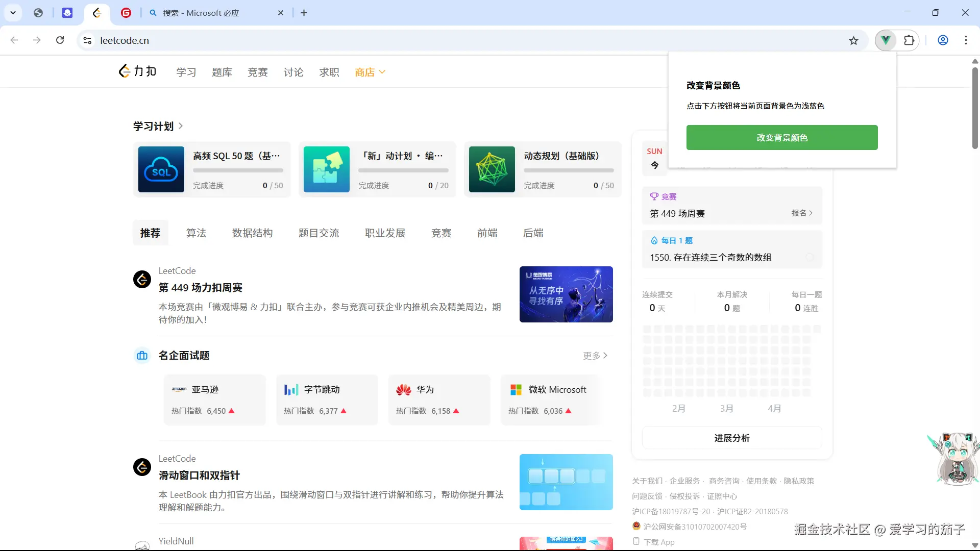980x551 pixels.
Task: Open 学习 in the top navigation
Action: coord(186,72)
